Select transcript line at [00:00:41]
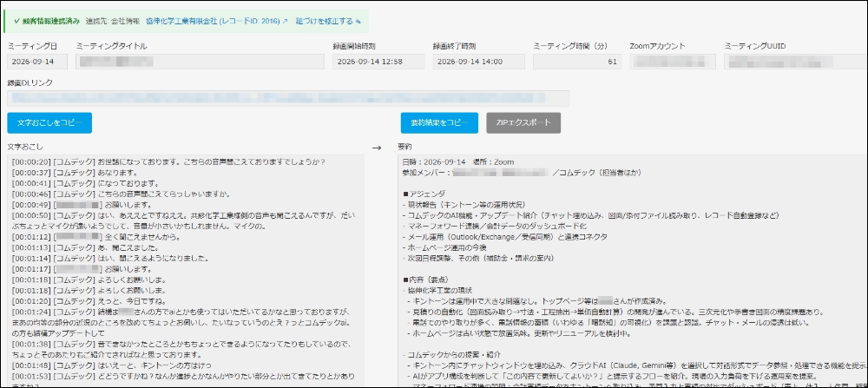 [x=85, y=183]
